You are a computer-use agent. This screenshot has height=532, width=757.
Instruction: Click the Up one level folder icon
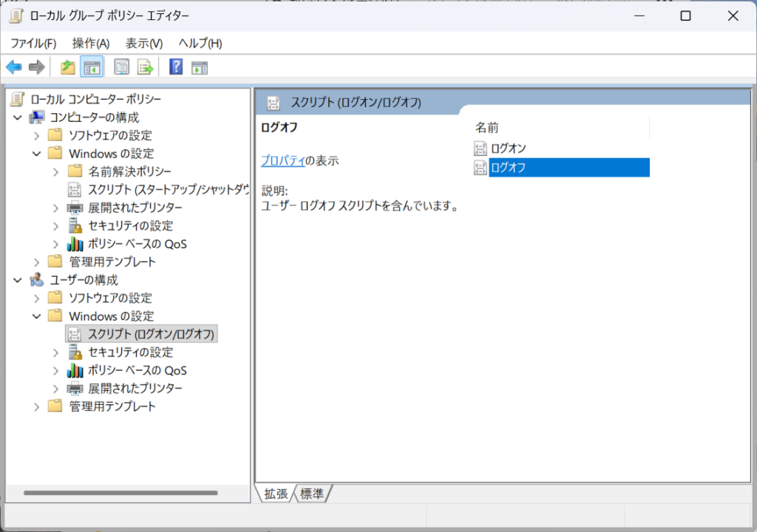coord(67,67)
